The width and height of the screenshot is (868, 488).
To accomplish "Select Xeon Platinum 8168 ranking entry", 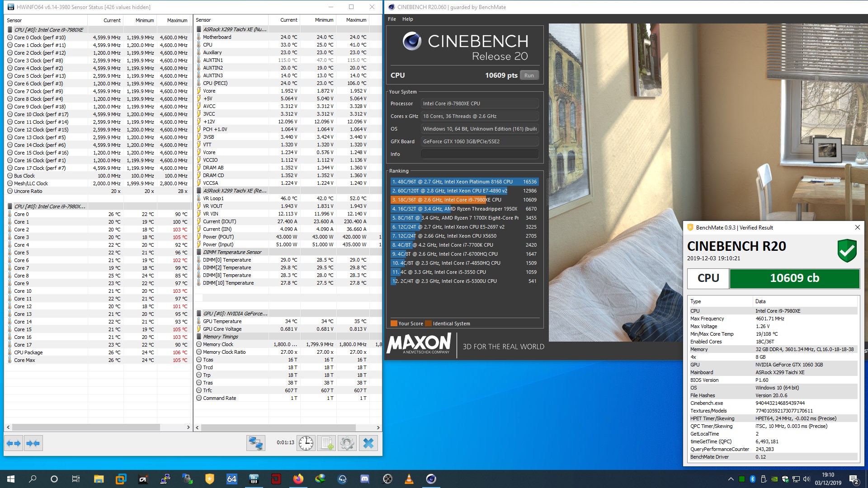I will (x=465, y=182).
